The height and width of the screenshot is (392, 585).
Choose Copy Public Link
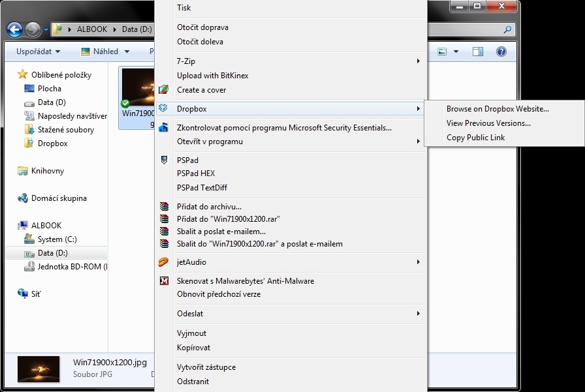point(505,138)
